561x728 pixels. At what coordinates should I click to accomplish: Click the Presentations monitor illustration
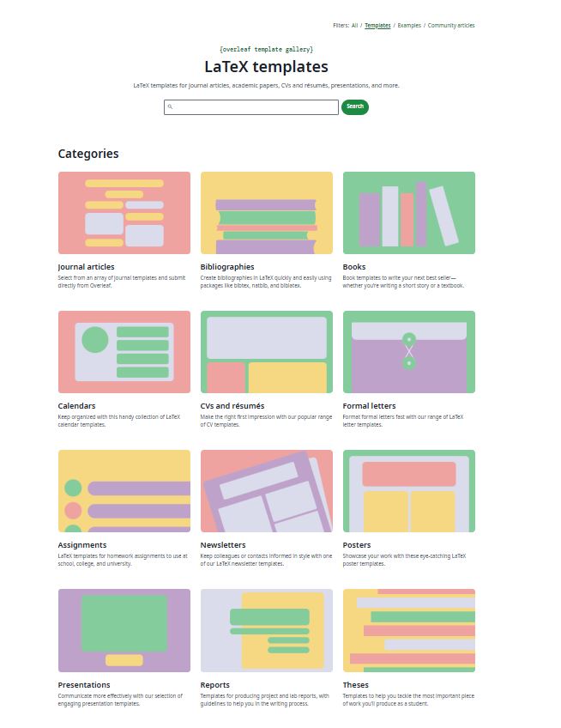point(124,630)
